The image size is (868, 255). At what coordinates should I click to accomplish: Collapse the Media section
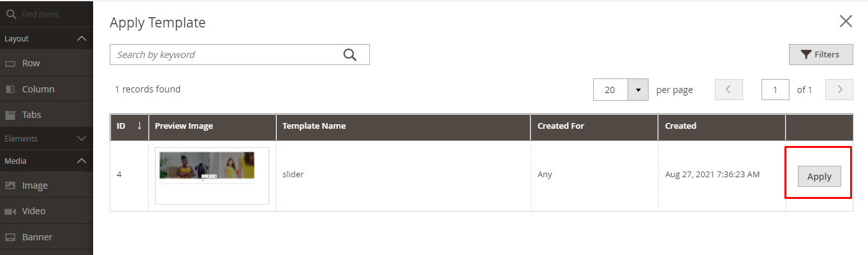pos(81,161)
